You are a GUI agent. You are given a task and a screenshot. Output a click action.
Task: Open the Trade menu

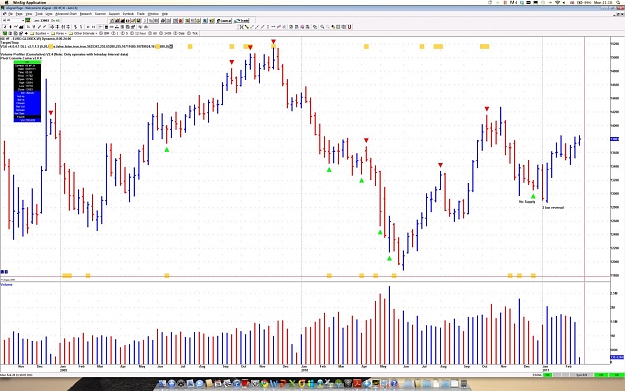(x=140, y=14)
